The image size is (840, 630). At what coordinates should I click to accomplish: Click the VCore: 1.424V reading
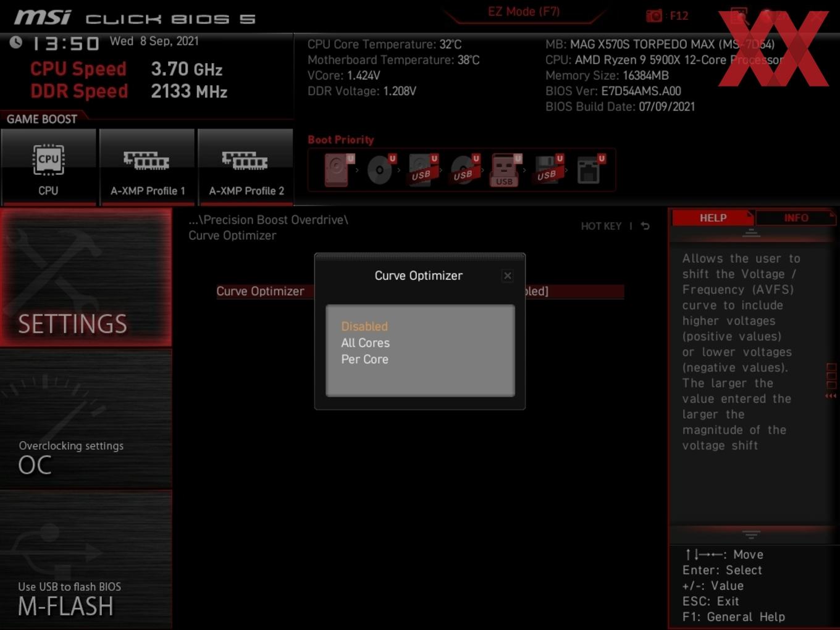(344, 75)
